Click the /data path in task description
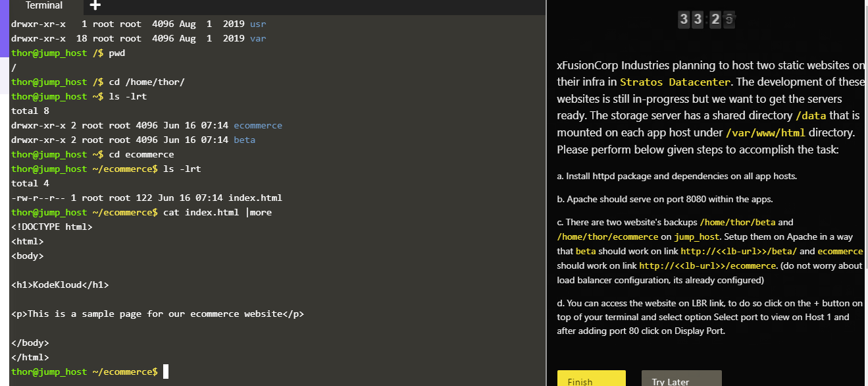The height and width of the screenshot is (386, 868). point(809,115)
